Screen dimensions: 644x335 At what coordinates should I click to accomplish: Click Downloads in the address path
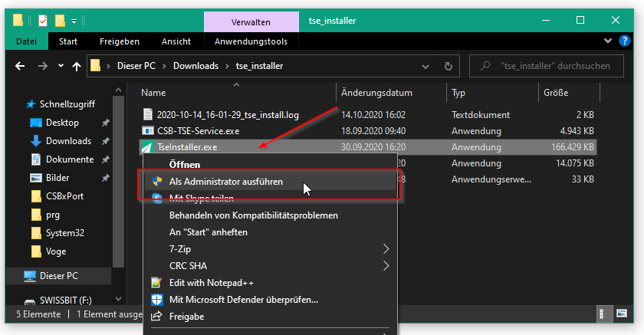[x=196, y=66]
